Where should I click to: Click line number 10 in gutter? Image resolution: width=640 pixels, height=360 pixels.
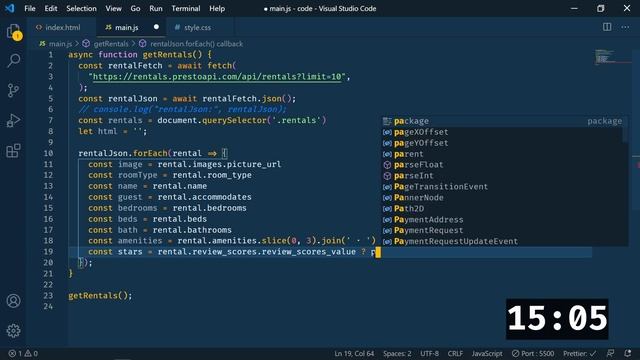point(48,153)
